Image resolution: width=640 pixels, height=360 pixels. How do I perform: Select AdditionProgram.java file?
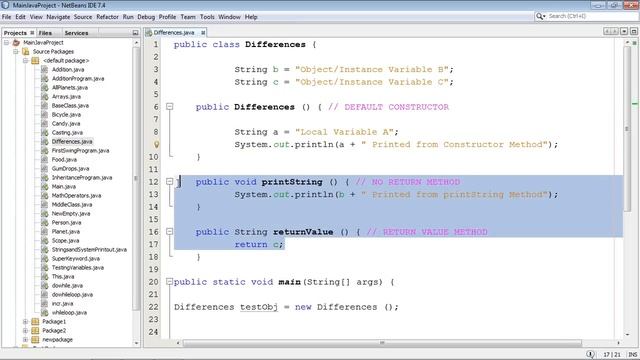[x=78, y=78]
